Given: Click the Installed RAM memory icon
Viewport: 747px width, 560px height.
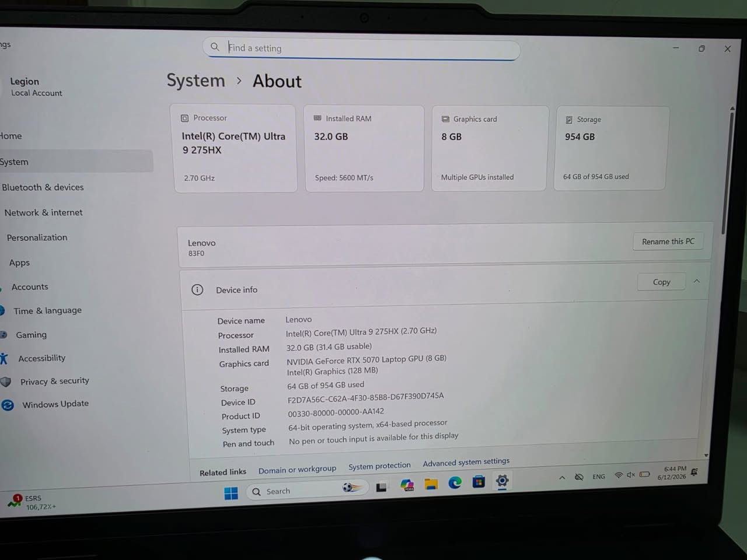Looking at the screenshot, I should pyautogui.click(x=317, y=118).
